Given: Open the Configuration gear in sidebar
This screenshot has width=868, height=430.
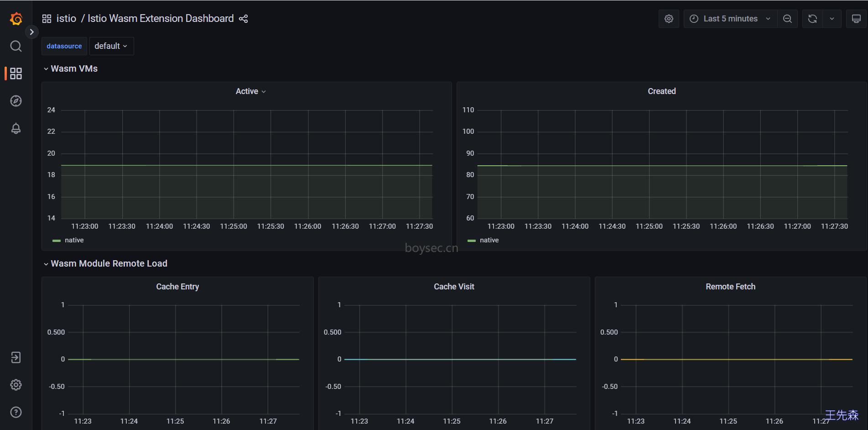Looking at the screenshot, I should (16, 385).
